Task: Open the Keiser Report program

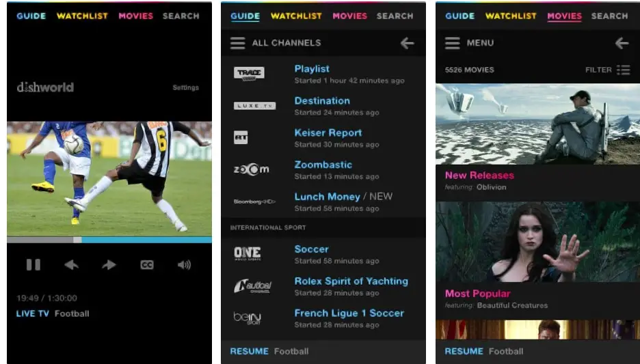Action: tap(328, 133)
